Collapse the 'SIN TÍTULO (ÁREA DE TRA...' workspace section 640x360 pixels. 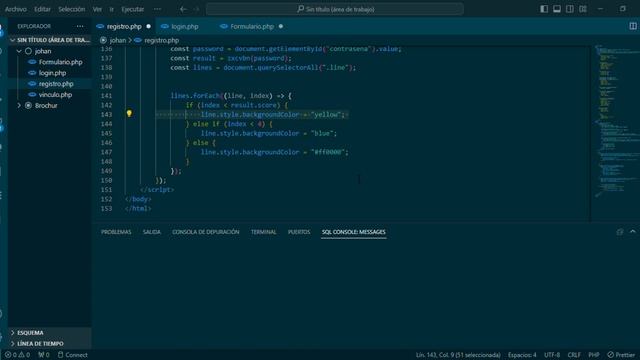point(49,40)
